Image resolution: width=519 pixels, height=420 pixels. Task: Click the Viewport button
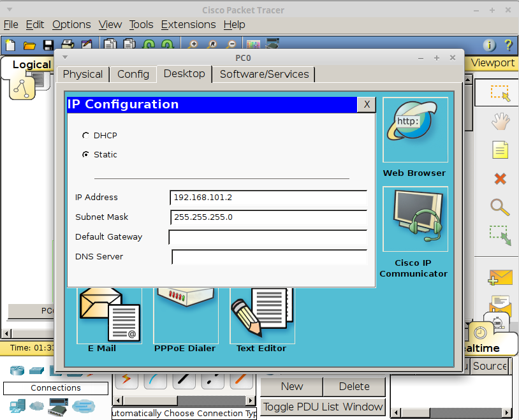click(x=492, y=63)
